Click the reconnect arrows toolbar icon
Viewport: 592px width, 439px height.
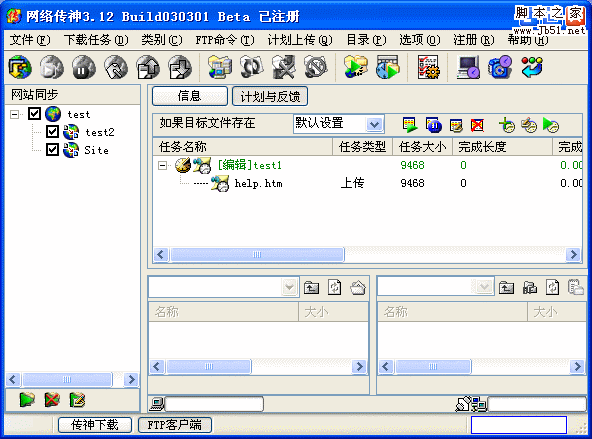tap(252, 68)
